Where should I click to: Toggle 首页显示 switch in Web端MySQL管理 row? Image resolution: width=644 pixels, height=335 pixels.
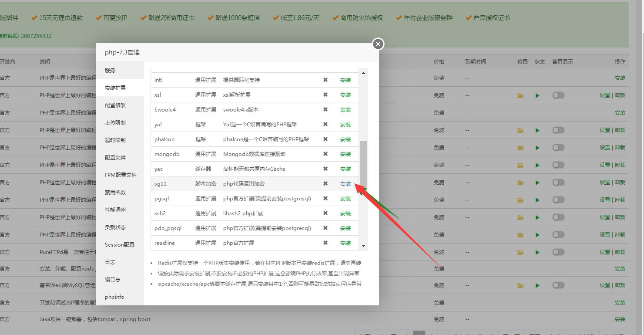coord(558,285)
